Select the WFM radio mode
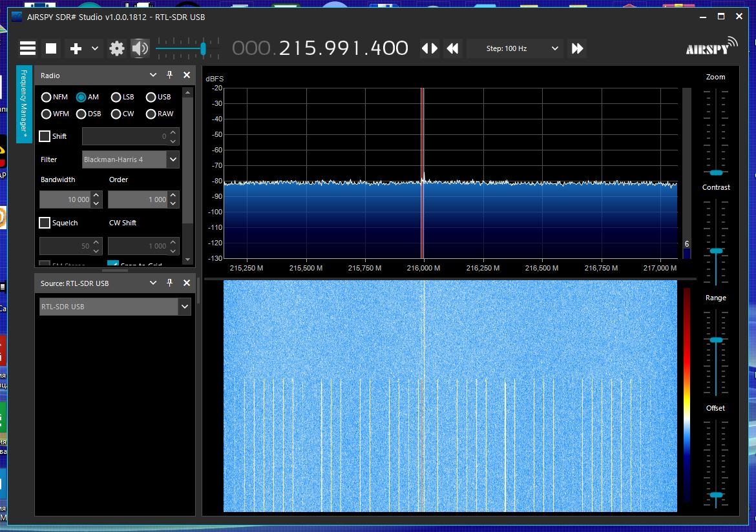Viewport: 756px width, 532px height. tap(47, 114)
